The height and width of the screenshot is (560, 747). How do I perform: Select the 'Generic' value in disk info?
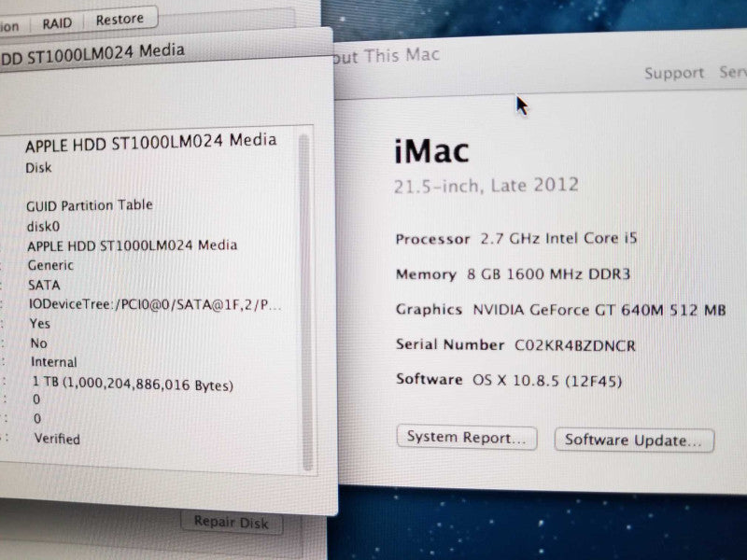coord(50,265)
